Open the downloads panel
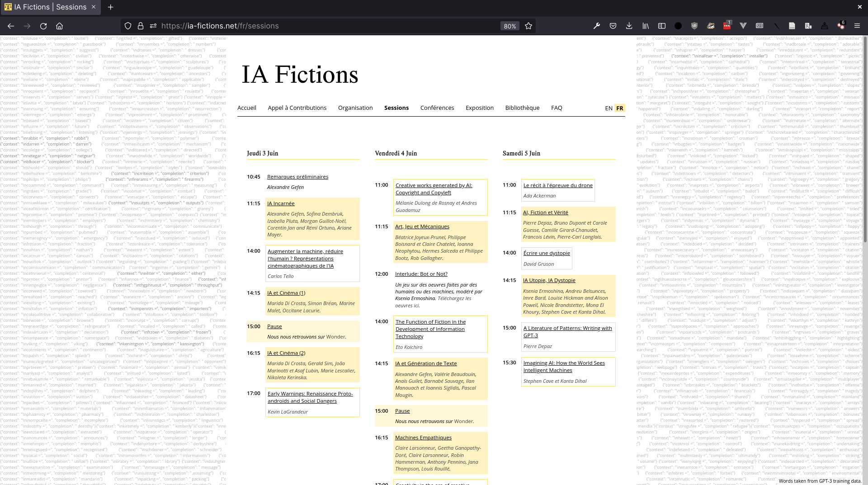Image resolution: width=868 pixels, height=485 pixels. 629,26
